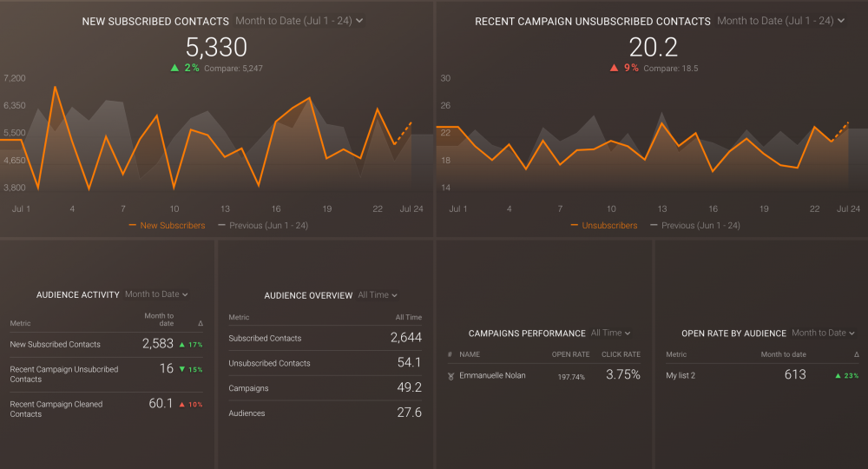Click red up arrow beside 9% change
Screen dimensions: 868x469
click(614, 68)
